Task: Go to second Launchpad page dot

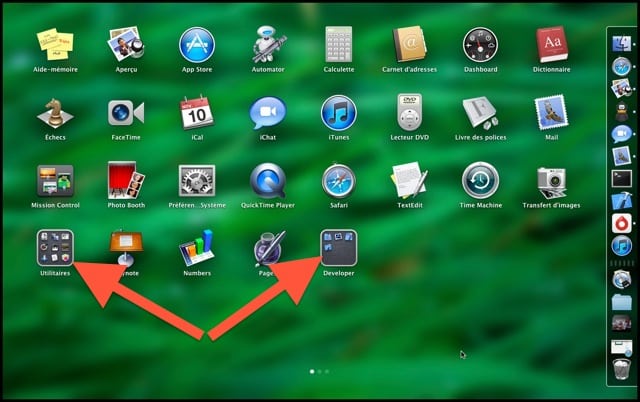Action: click(320, 372)
